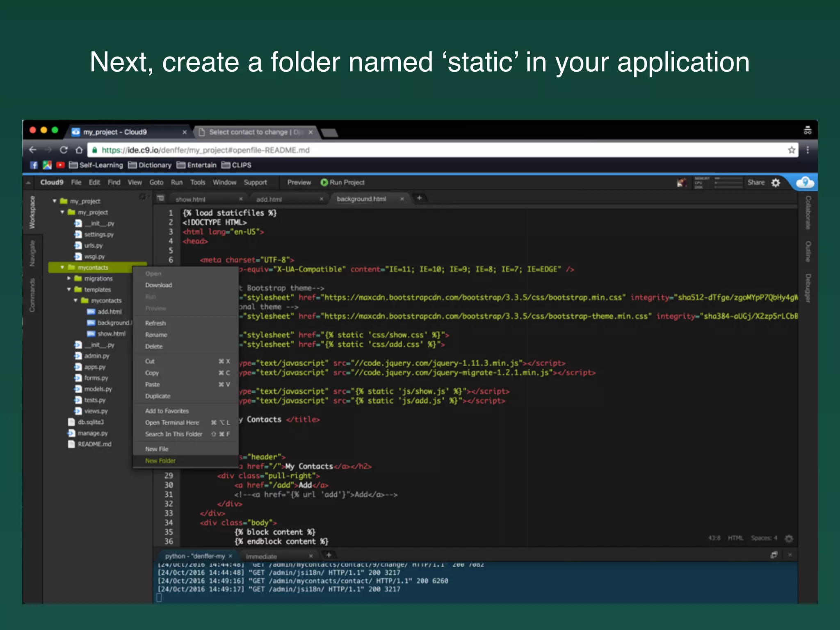Reload the browser page
This screenshot has height=630, width=840.
(64, 150)
